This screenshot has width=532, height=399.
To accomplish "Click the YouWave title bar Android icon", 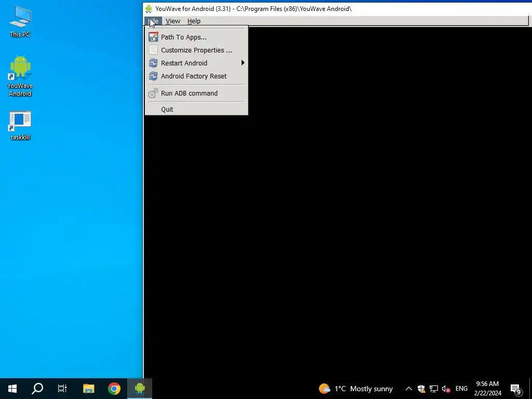I will pyautogui.click(x=149, y=9).
